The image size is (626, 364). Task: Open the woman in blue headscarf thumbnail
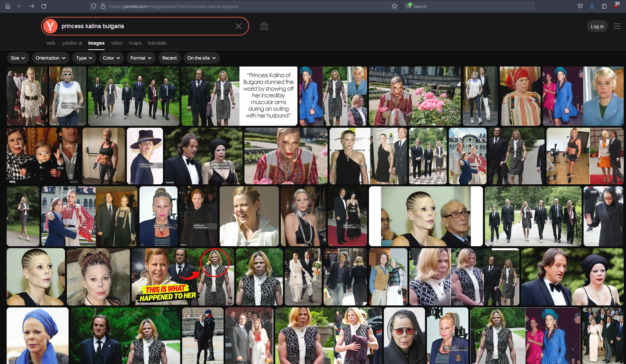coord(37,336)
